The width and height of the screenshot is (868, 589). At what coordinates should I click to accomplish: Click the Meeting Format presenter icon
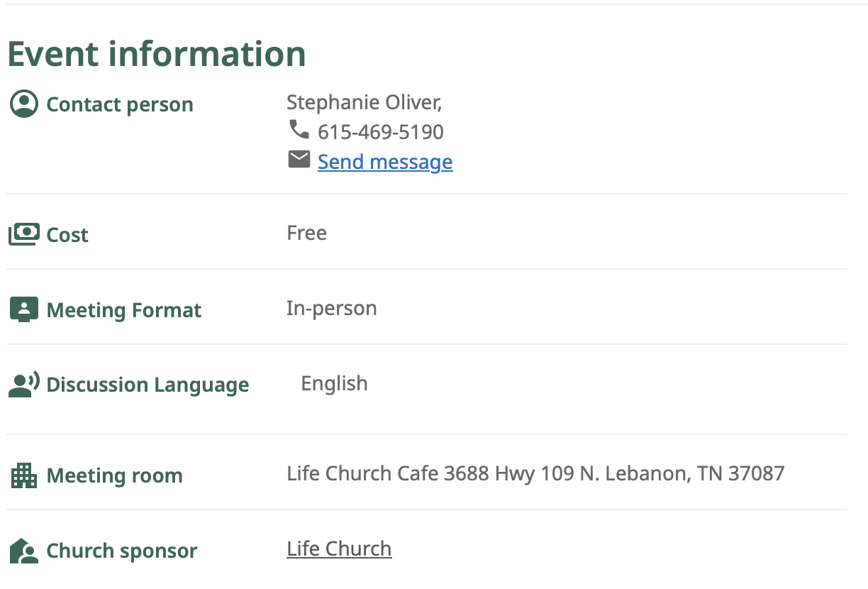pos(23,309)
